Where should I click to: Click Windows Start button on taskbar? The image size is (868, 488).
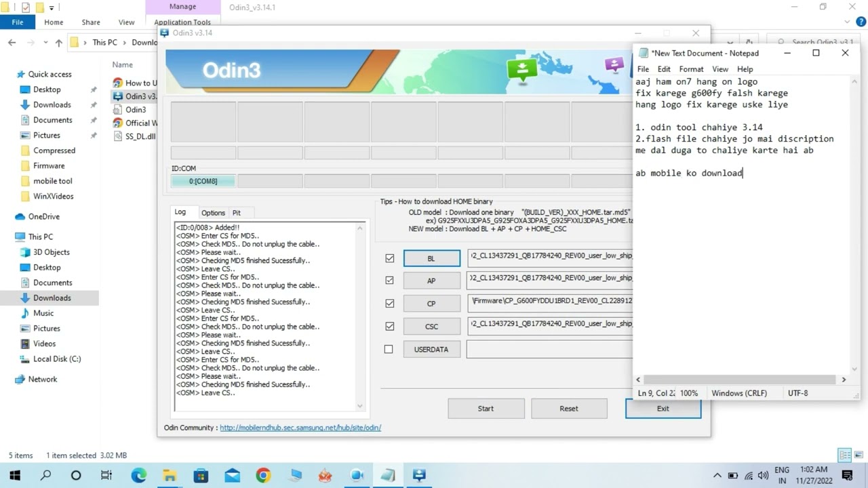click(x=15, y=475)
